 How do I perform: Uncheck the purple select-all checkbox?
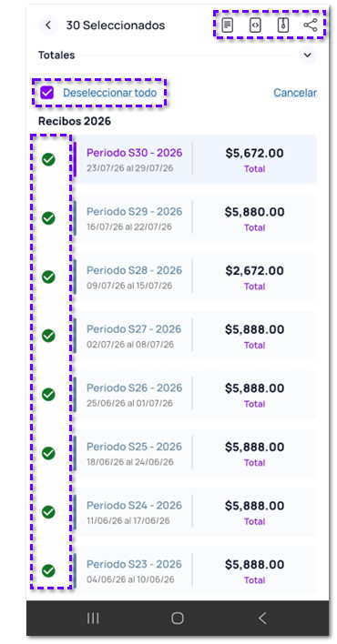pyautogui.click(x=47, y=93)
